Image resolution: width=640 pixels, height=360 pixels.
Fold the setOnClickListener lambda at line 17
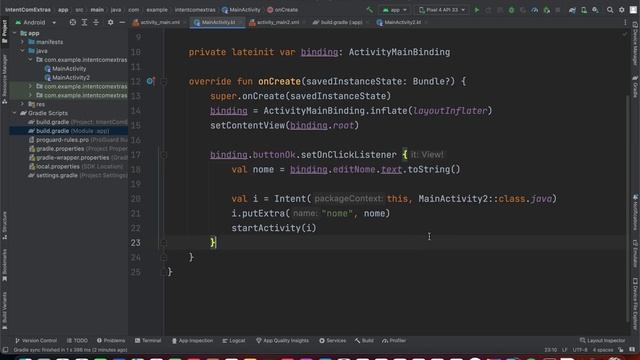click(164, 155)
